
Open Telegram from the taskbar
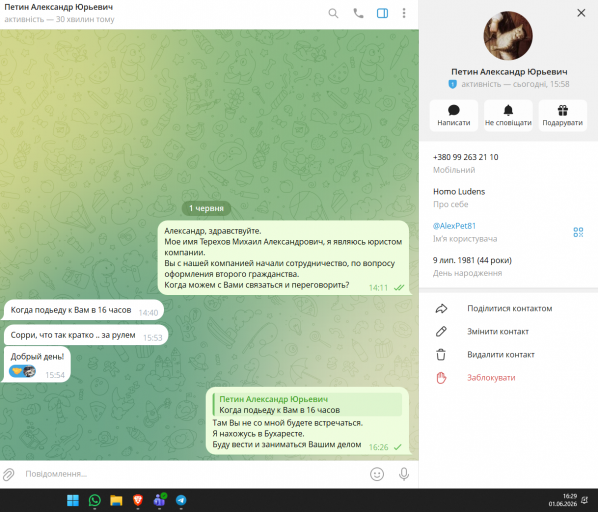181,500
